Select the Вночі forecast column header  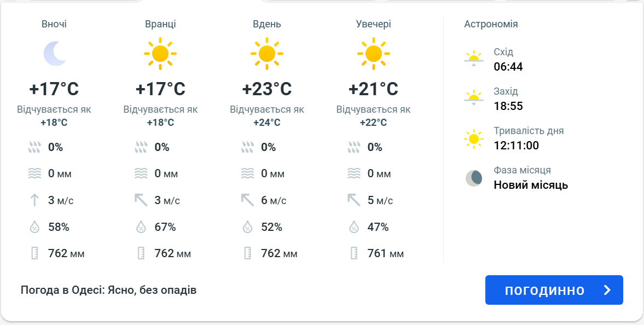coord(54,24)
